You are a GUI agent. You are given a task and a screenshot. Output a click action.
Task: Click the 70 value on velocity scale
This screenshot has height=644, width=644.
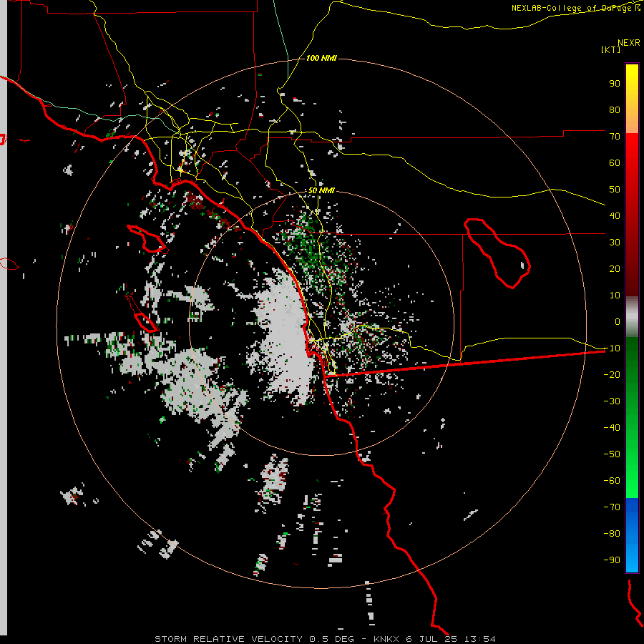tap(615, 137)
